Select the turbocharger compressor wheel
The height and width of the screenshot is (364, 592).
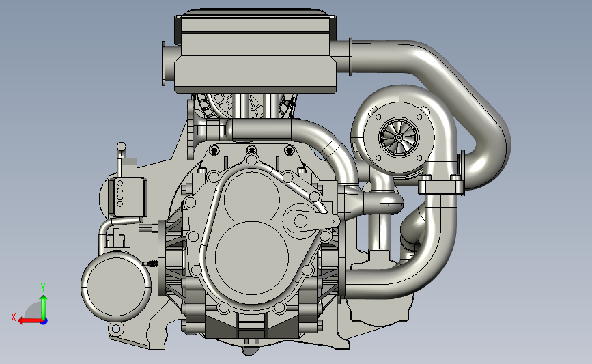pyautogui.click(x=399, y=137)
